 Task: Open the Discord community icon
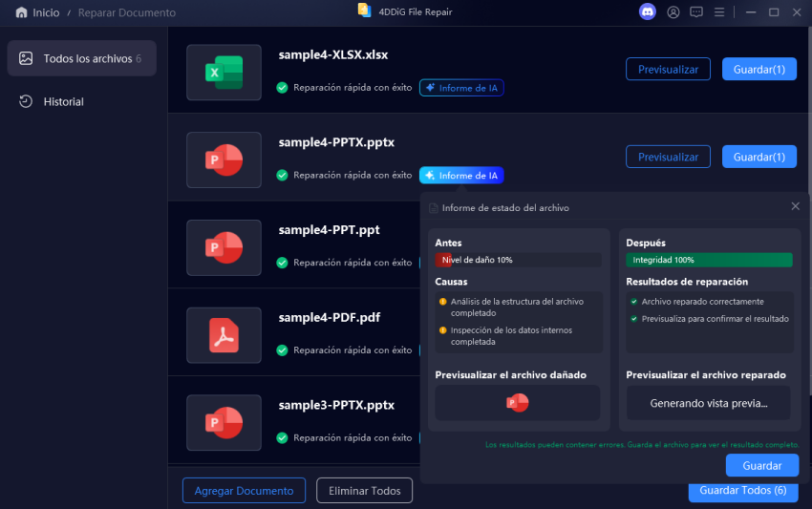coord(647,11)
